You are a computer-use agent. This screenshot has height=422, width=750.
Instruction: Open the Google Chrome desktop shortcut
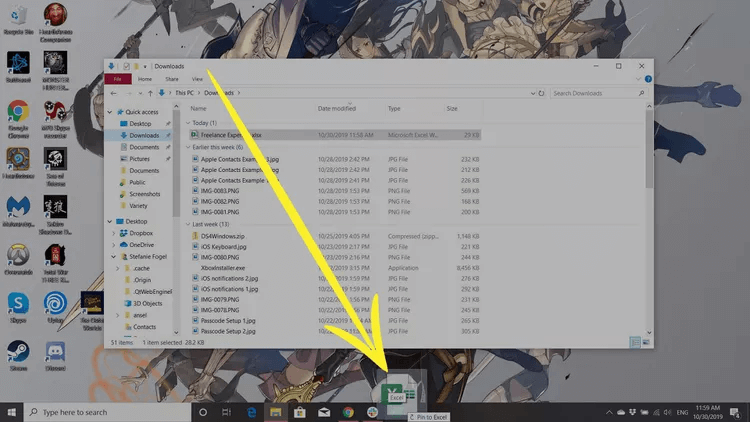click(18, 119)
